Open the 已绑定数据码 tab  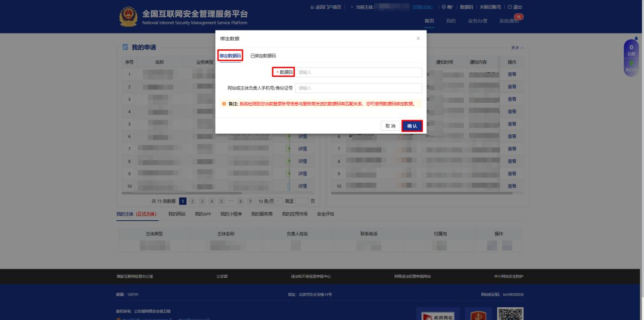(x=263, y=55)
